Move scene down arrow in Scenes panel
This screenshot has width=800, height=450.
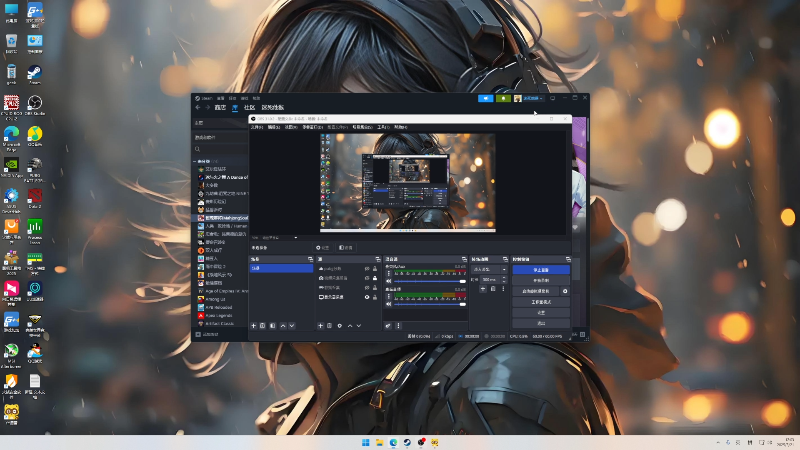coord(292,326)
